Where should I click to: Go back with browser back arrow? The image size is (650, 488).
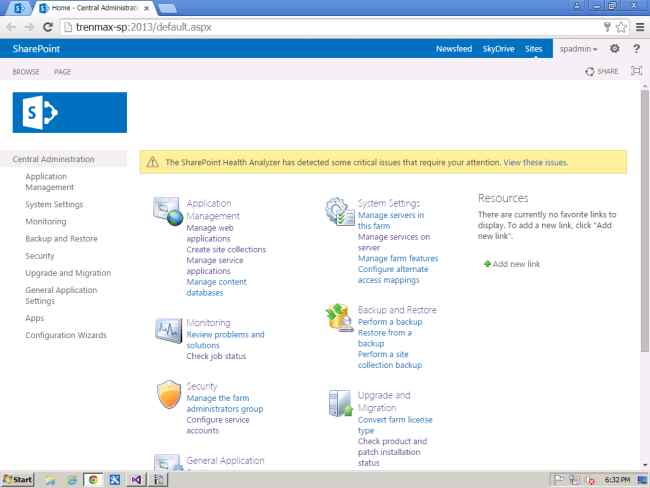(x=11, y=27)
